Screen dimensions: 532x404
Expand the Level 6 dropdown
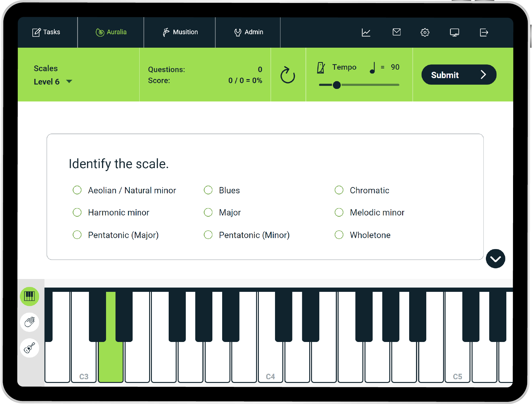pos(69,82)
